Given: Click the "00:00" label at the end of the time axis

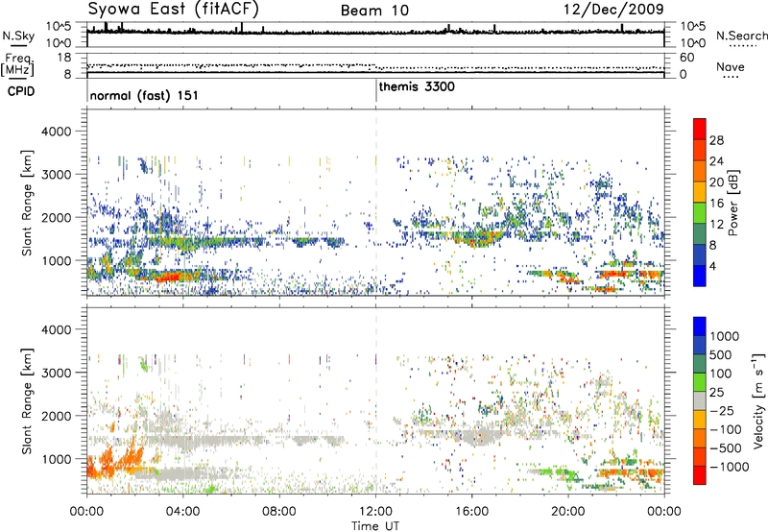Looking at the screenshot, I should coord(664,512).
